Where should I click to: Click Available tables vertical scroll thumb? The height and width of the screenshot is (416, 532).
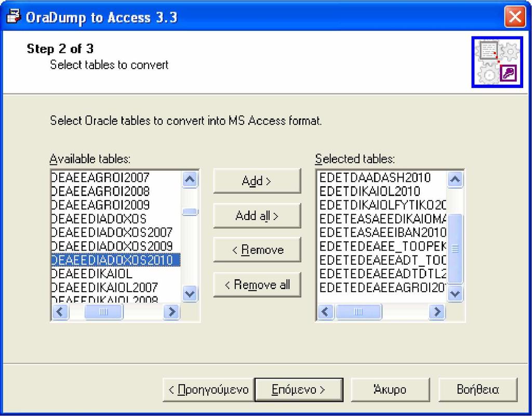pyautogui.click(x=190, y=212)
